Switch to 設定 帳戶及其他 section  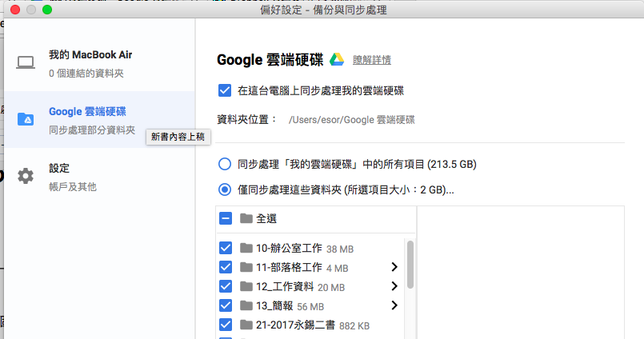pos(99,176)
